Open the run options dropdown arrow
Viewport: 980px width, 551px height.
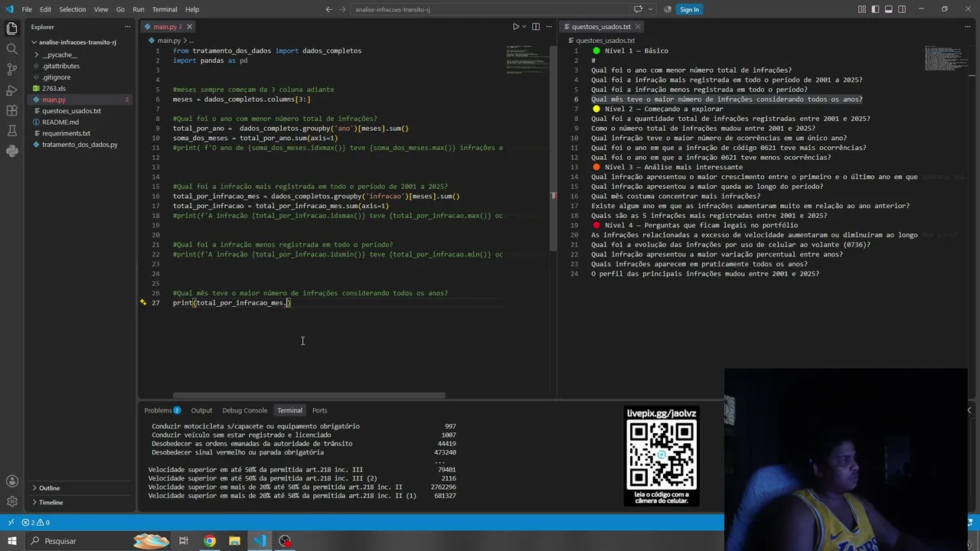(x=524, y=27)
